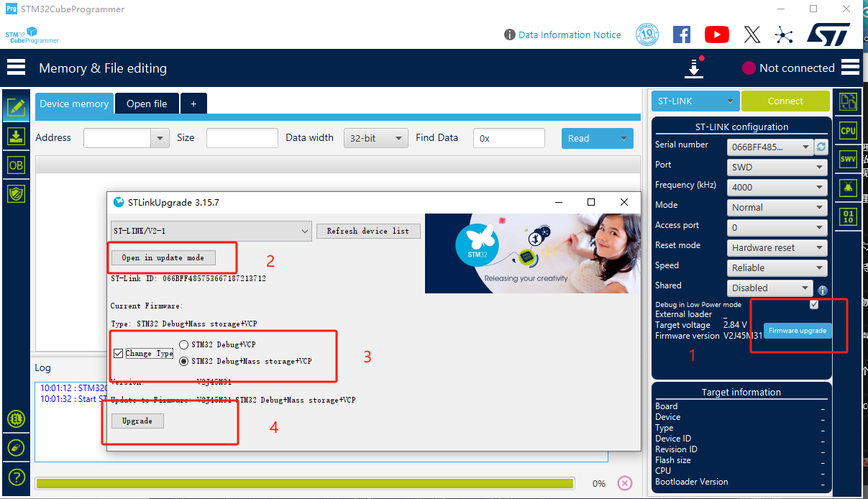Expand the Read button dropdown arrow
The height and width of the screenshot is (499, 868).
pyautogui.click(x=623, y=139)
